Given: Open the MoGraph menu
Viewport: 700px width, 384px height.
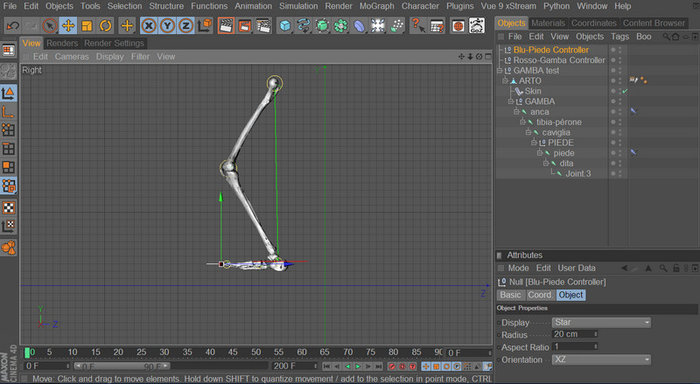Looking at the screenshot, I should coord(376,6).
